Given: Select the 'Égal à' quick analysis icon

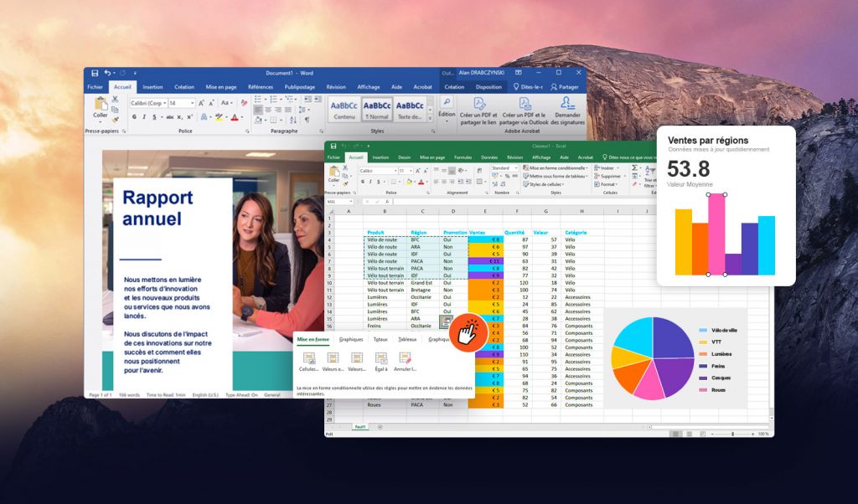Looking at the screenshot, I should (x=381, y=360).
